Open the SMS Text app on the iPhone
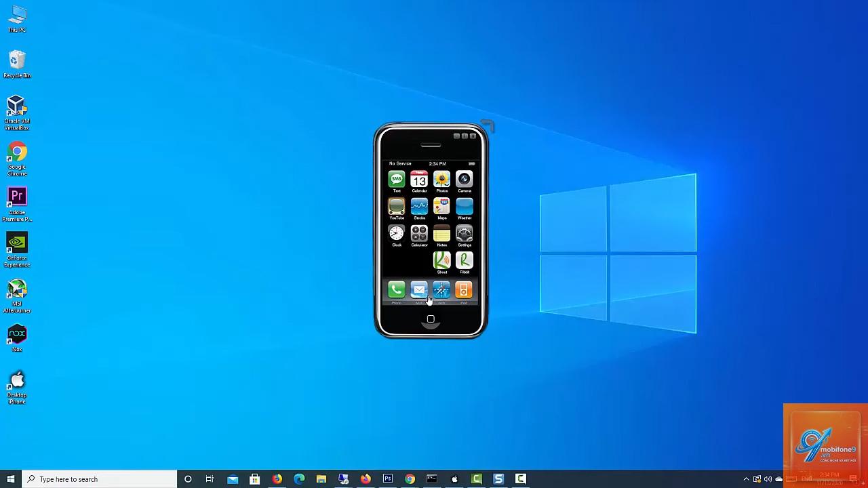868x488 pixels. [397, 180]
